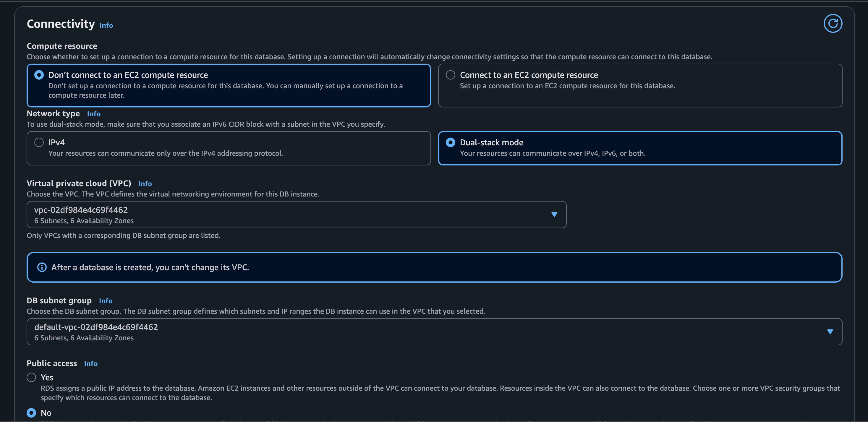The height and width of the screenshot is (422, 868).
Task: Click VPC dropdown arrow icon
Action: coord(554,215)
